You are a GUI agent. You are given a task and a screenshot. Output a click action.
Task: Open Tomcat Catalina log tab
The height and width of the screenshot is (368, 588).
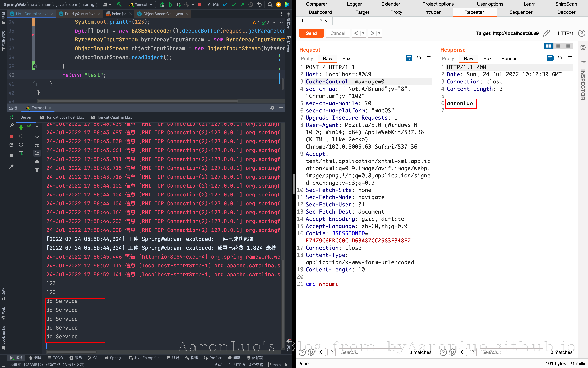[112, 117]
